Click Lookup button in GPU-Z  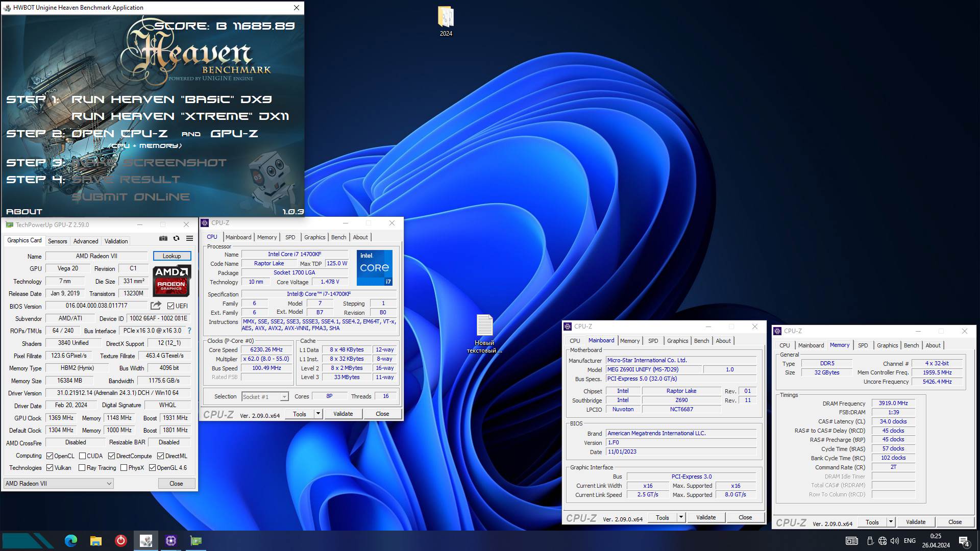(x=172, y=256)
